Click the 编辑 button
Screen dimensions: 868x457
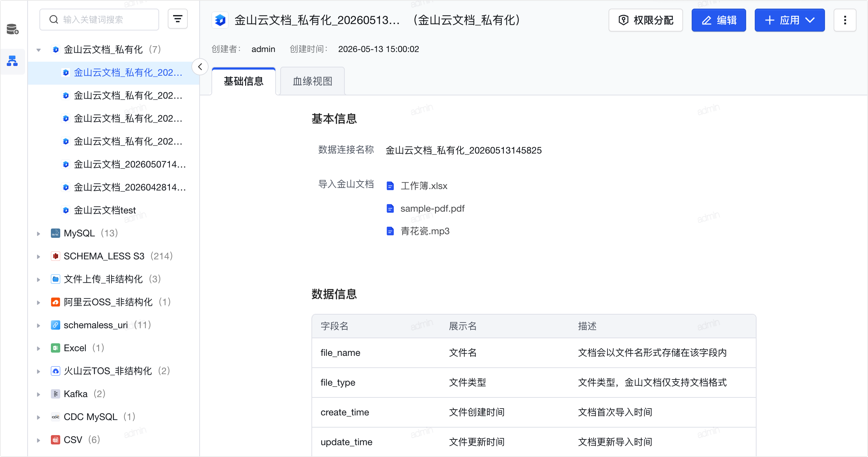tap(719, 20)
